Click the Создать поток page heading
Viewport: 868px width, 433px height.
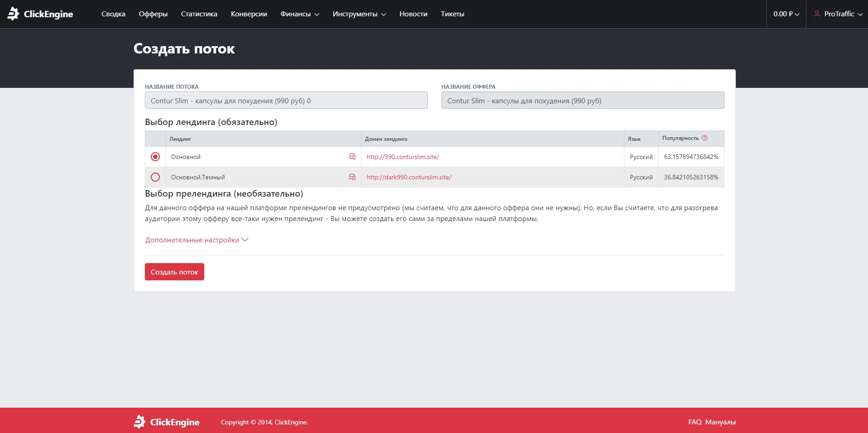coord(184,48)
